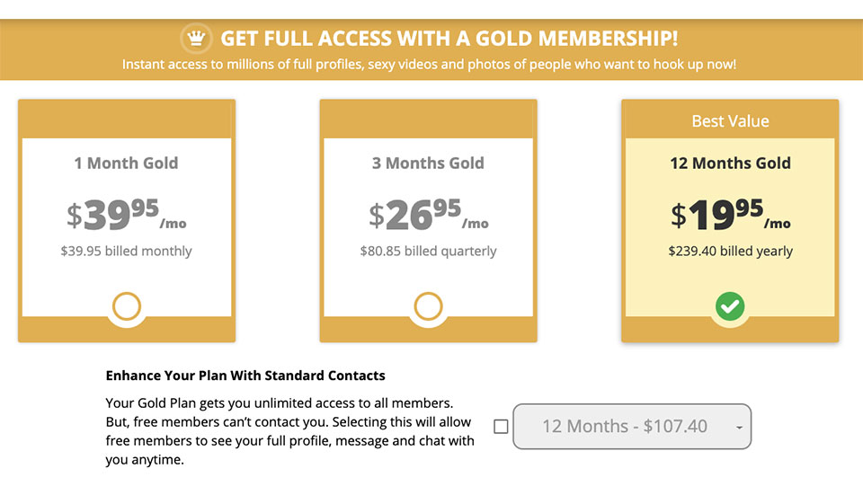Click the "Get Full Access" banner headline
The image size is (863, 504).
pos(449,39)
